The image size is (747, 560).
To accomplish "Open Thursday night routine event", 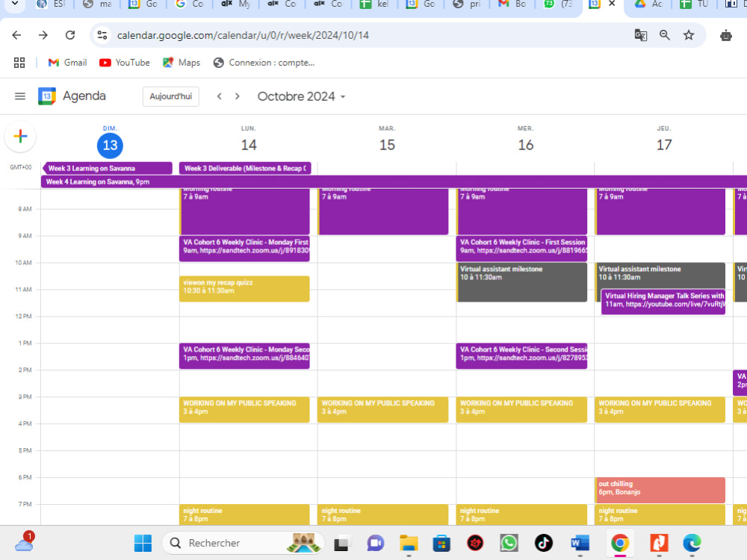I will [660, 514].
